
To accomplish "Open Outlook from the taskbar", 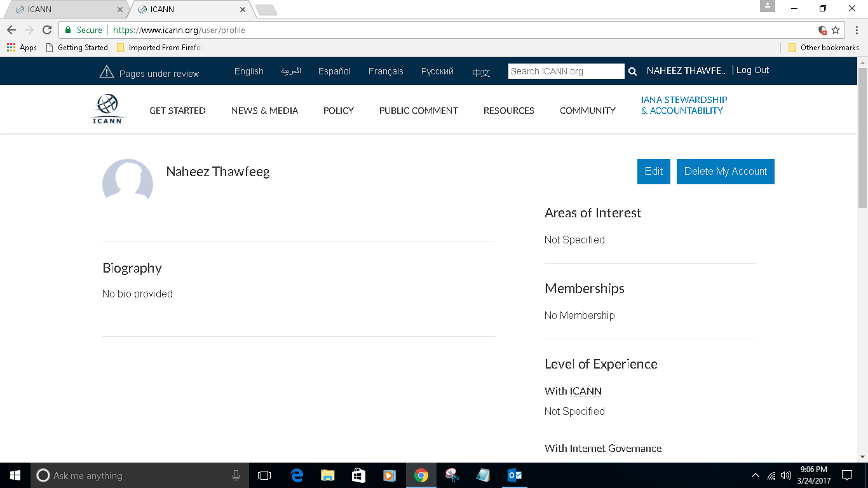I will coord(514,475).
